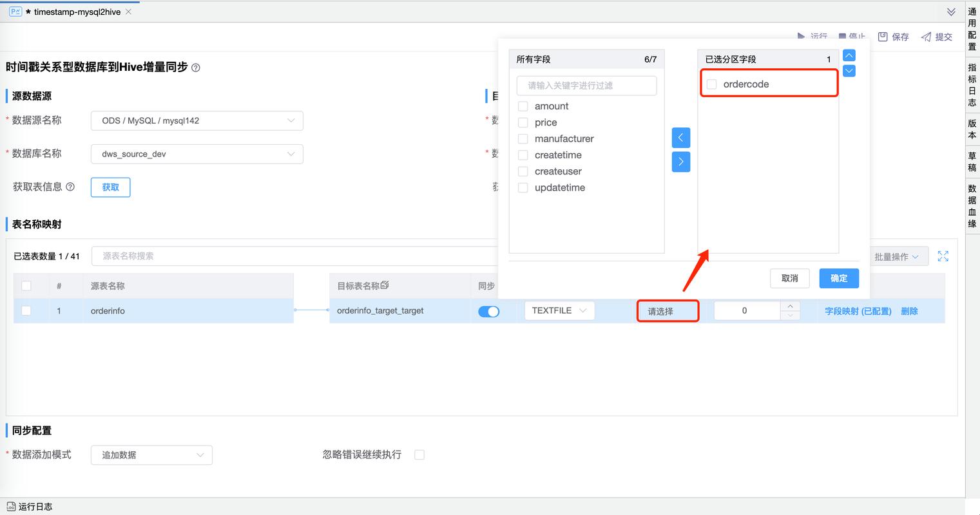
Task: Check the ordercode partition field checkbox
Action: (x=712, y=84)
